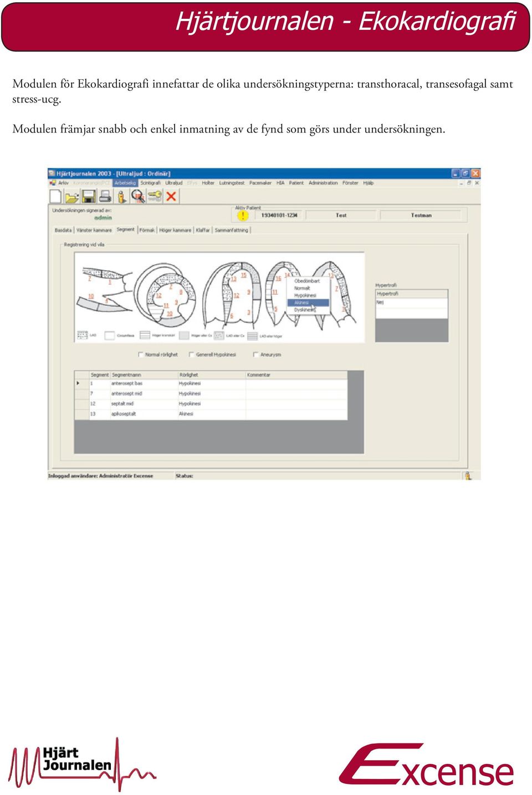Image resolution: width=532 pixels, height=795 pixels.
Task: Open the Ultraljud menu
Action: [x=174, y=183]
